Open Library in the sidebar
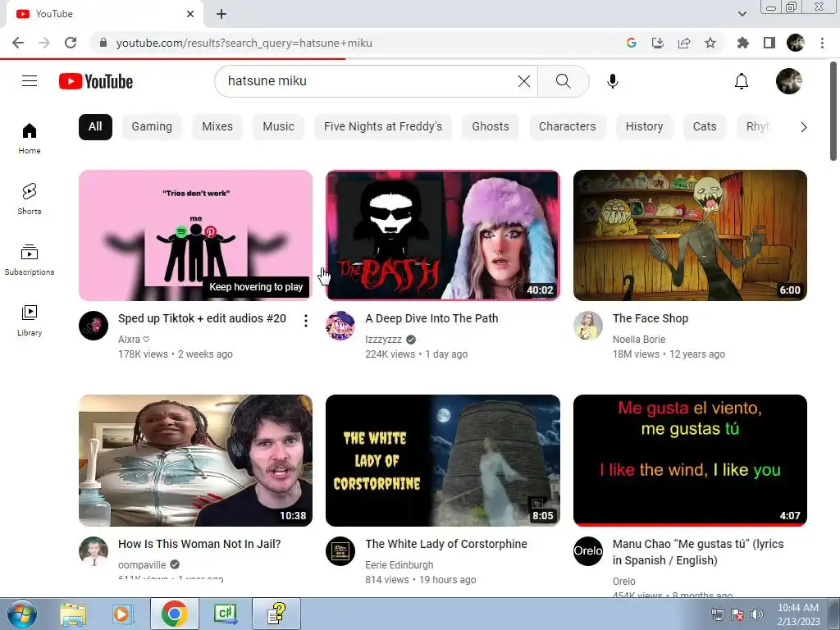The image size is (840, 630). pyautogui.click(x=30, y=321)
